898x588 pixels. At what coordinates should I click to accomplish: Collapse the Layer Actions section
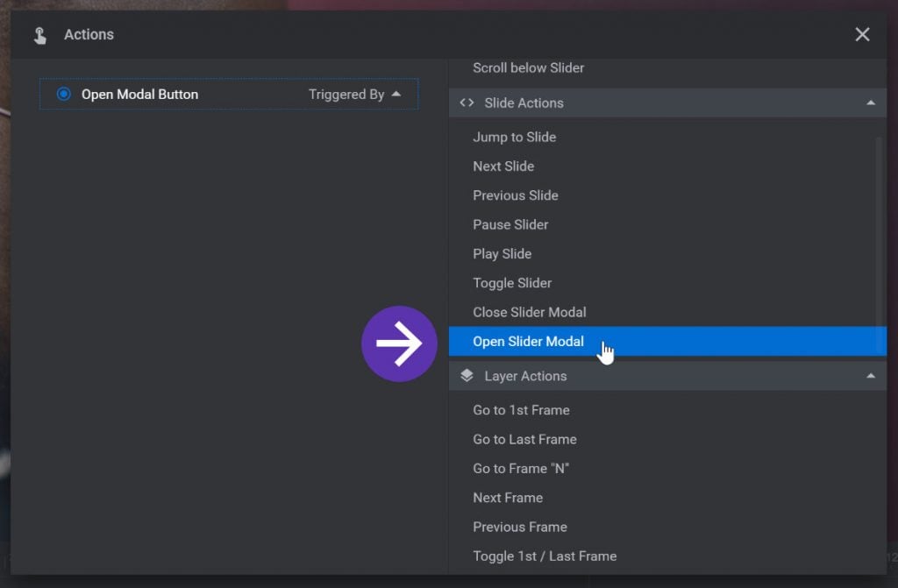(872, 375)
